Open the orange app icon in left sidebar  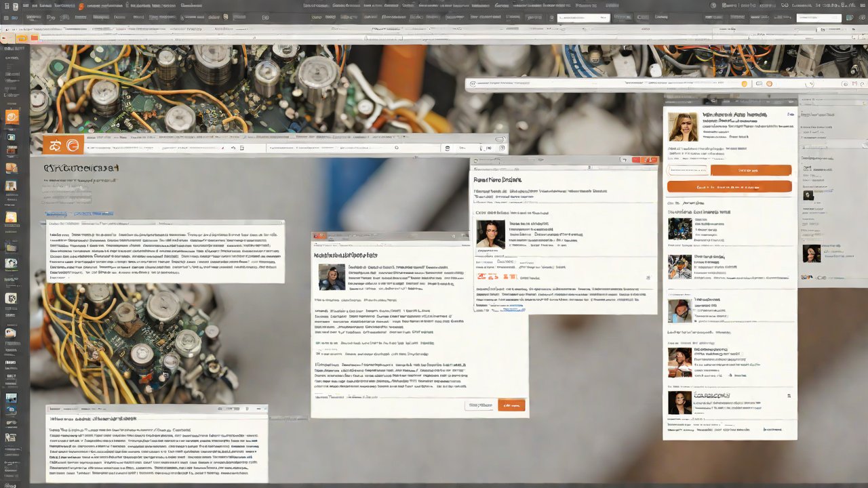coord(12,117)
